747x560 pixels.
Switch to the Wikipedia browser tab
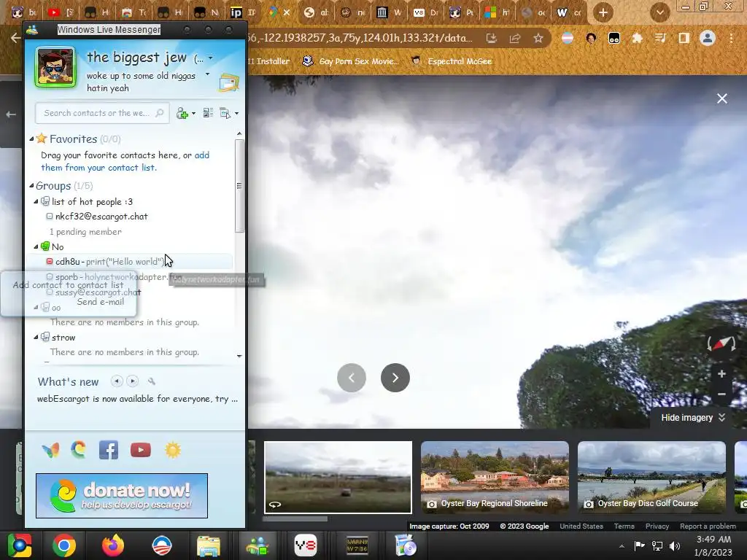click(x=570, y=12)
